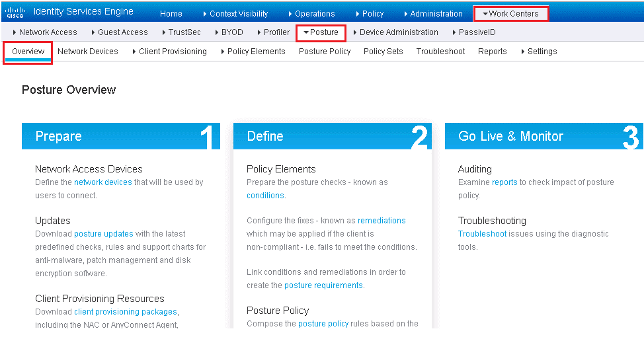Expand Device Administration submenu
The width and height of the screenshot is (644, 337).
395,32
